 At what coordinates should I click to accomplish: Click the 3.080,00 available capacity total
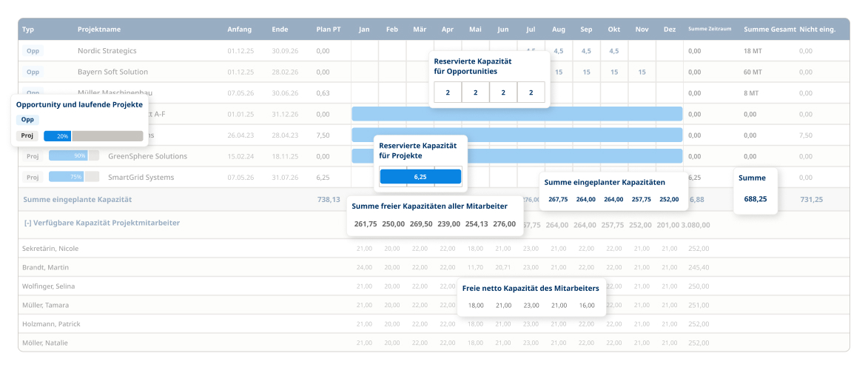coord(697,225)
